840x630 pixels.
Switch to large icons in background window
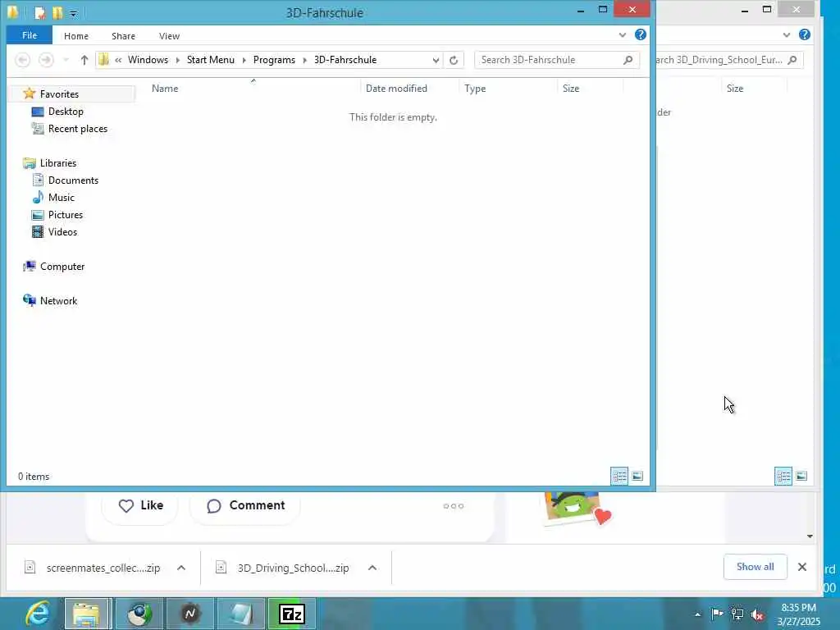pos(801,477)
